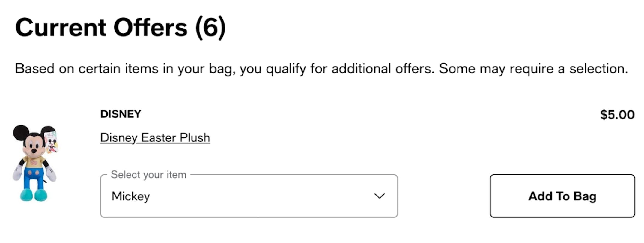The height and width of the screenshot is (243, 644).
Task: Click the additional offers description text
Action: coord(321,69)
